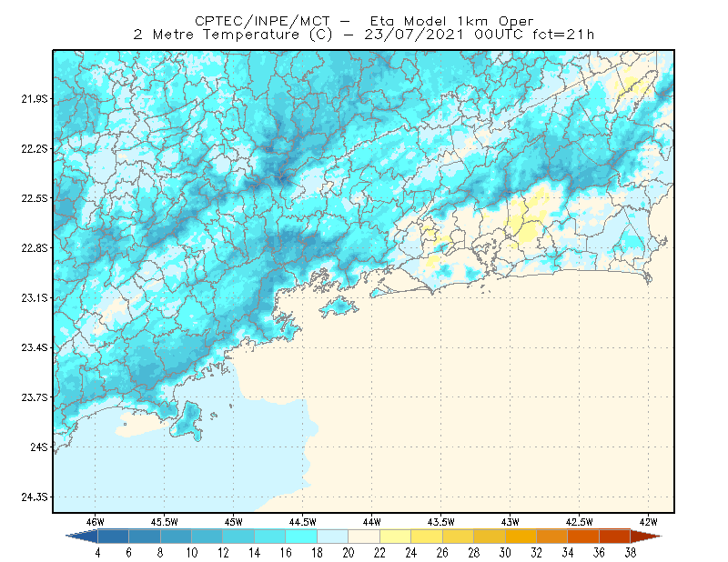
Task: Click the 24S latitude axis label
Action: 39,447
